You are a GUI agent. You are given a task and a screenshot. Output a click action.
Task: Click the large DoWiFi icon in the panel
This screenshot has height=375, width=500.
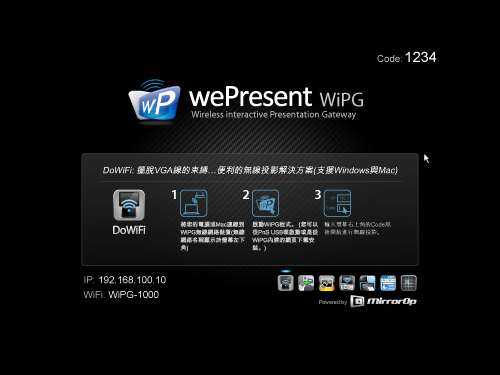[129, 205]
